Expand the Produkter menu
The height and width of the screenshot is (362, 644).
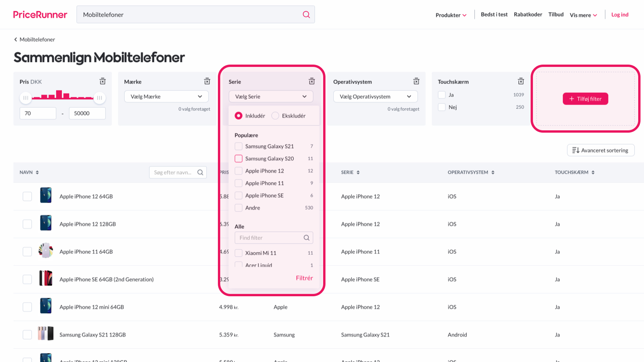(x=451, y=15)
